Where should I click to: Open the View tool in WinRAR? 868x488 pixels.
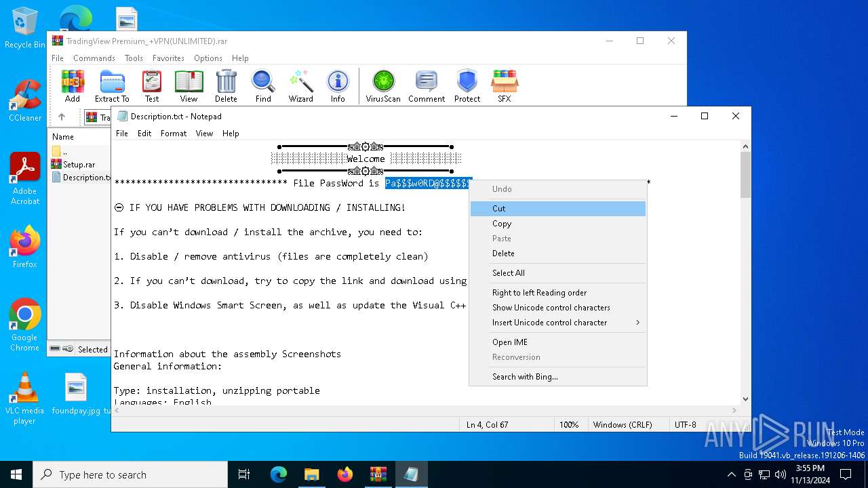point(189,86)
